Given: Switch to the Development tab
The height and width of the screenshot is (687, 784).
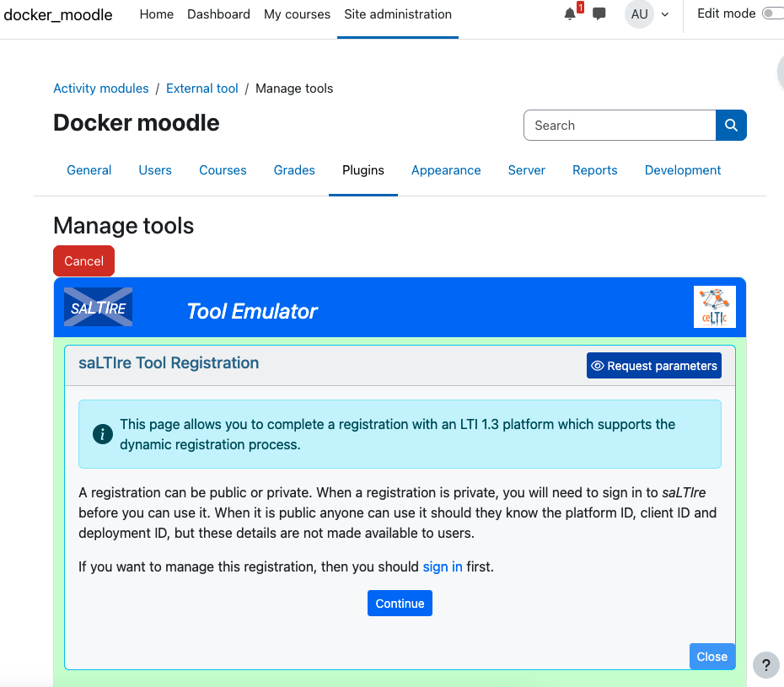Looking at the screenshot, I should [683, 170].
